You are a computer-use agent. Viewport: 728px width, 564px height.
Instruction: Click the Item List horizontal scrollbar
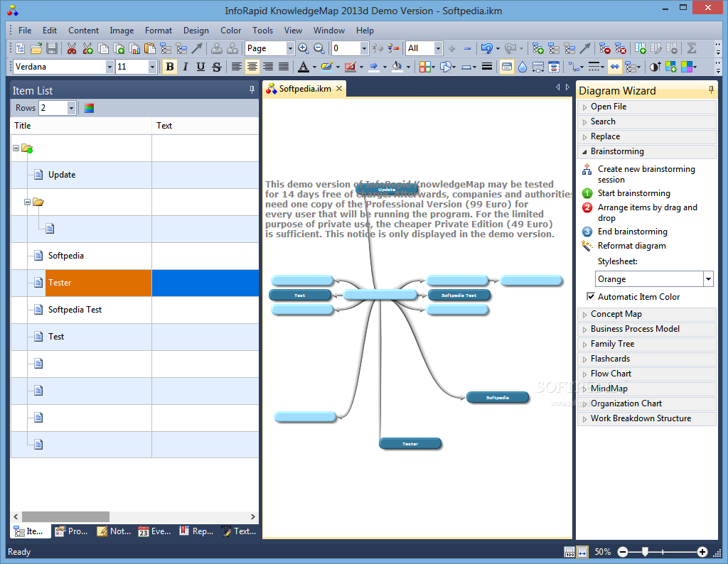(65, 516)
